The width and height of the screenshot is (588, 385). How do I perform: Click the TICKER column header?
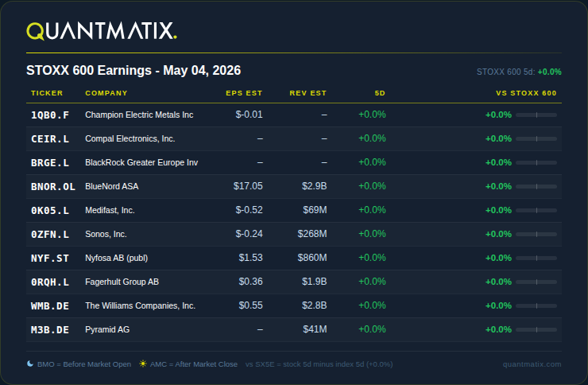[47, 93]
